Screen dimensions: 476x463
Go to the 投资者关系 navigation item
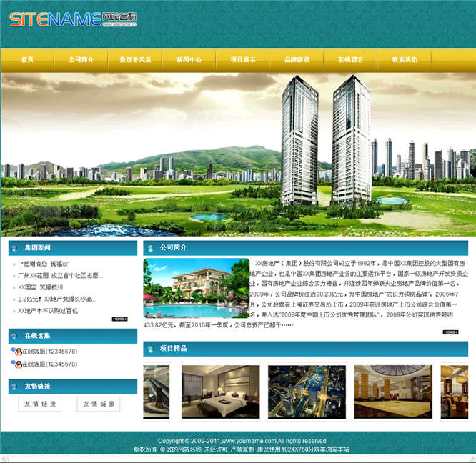tap(135, 60)
